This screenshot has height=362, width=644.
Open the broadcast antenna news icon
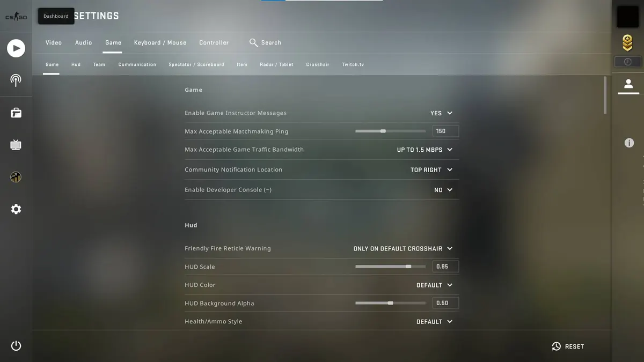(x=16, y=80)
